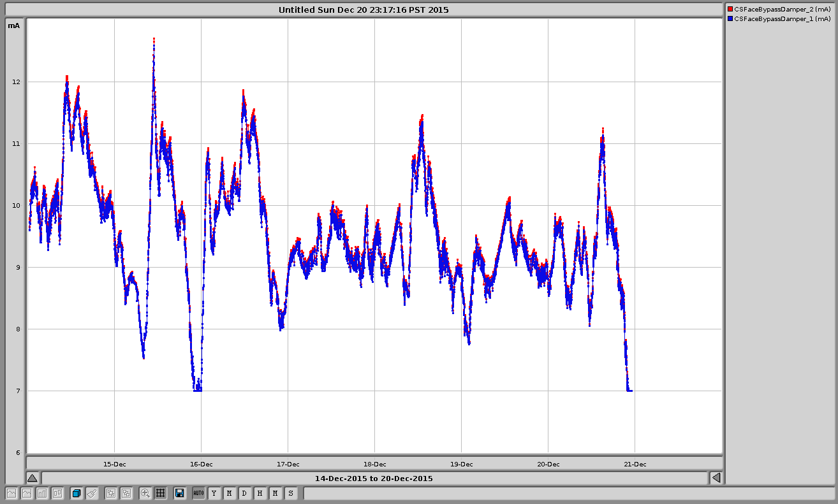838x504 pixels.
Task: Select the M button right after Y
Action: click(229, 493)
